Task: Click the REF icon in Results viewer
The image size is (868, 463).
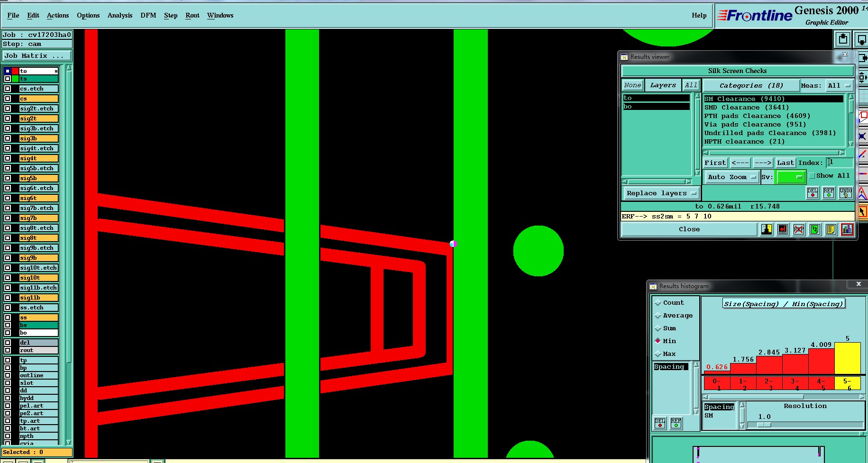Action: [x=829, y=193]
